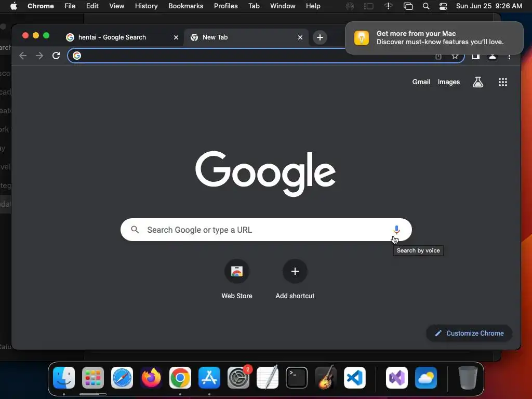Screen dimensions: 532x399
Task: Open the Profiles menu
Action: pyautogui.click(x=225, y=6)
